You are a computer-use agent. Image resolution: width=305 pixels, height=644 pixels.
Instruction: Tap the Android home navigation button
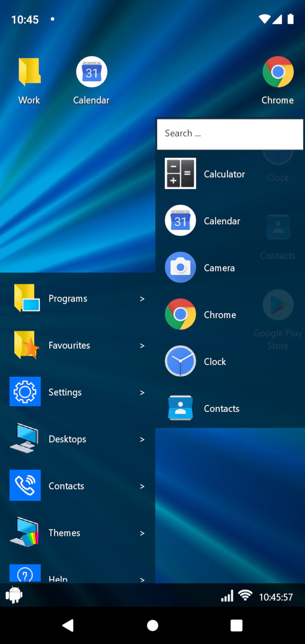click(x=152, y=625)
